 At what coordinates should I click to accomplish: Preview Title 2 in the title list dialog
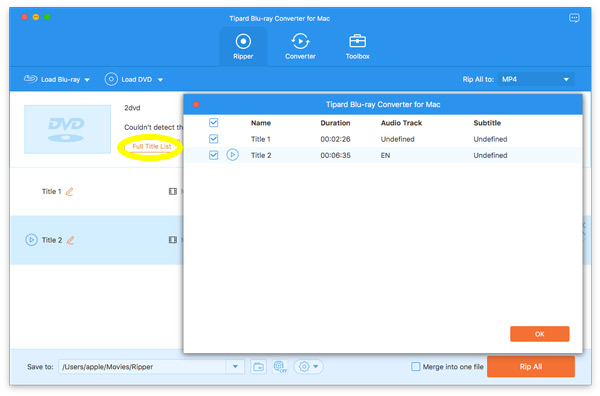coord(233,155)
